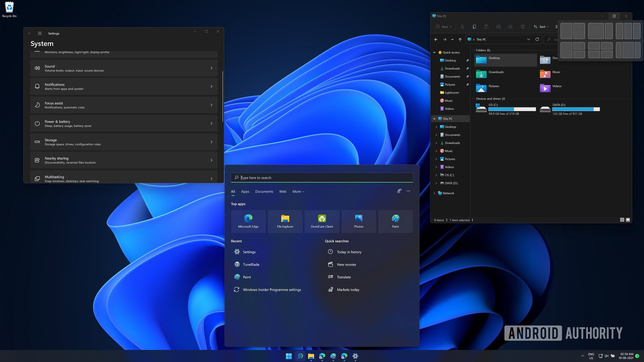
Task: Switch to large icons view in Explorer
Action: [628, 220]
